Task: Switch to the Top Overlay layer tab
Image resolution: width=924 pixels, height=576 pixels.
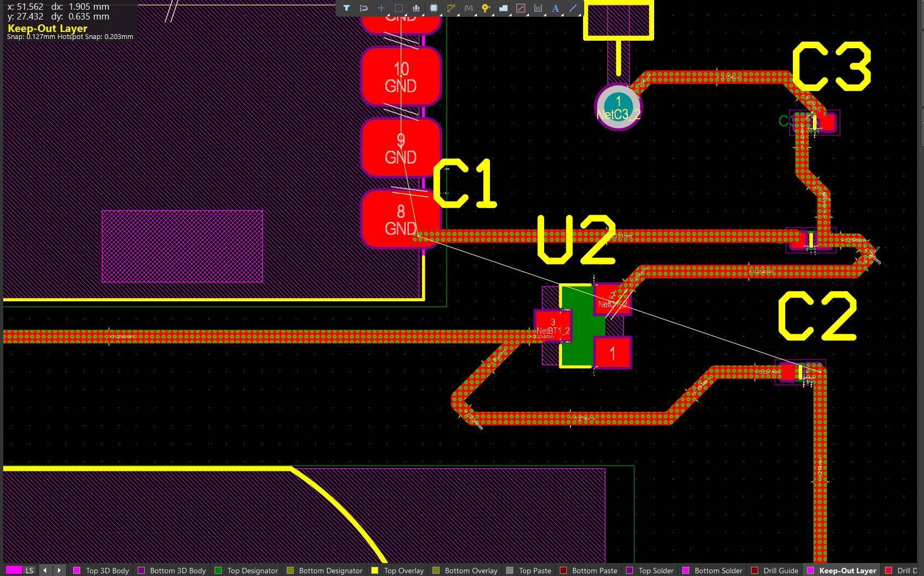Action: [403, 570]
